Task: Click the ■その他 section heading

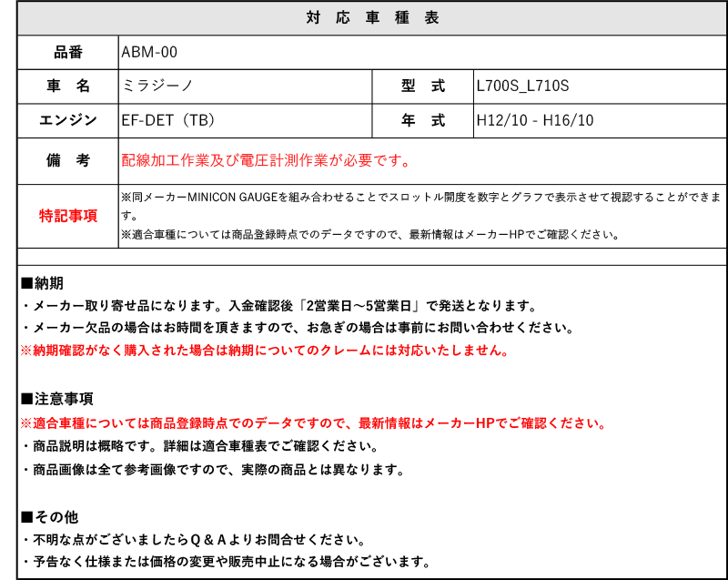Action: [49, 516]
